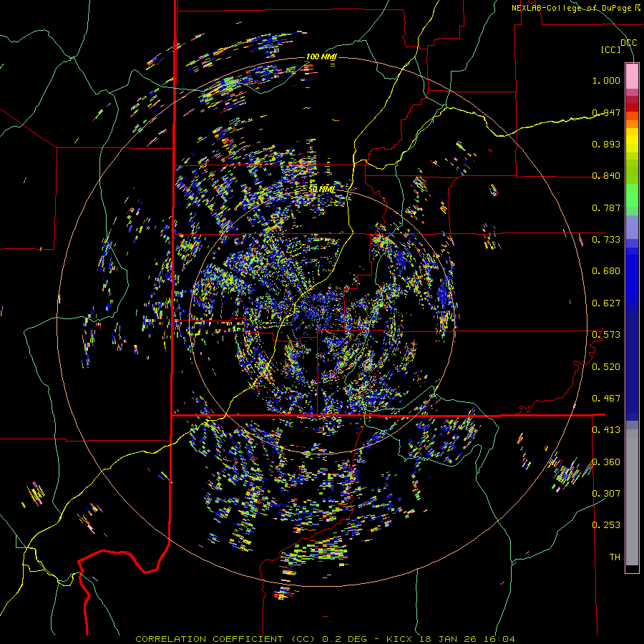Image resolution: width=644 pixels, height=644 pixels.
Task: Click the 100 NMI range ring label
Action: (x=321, y=57)
